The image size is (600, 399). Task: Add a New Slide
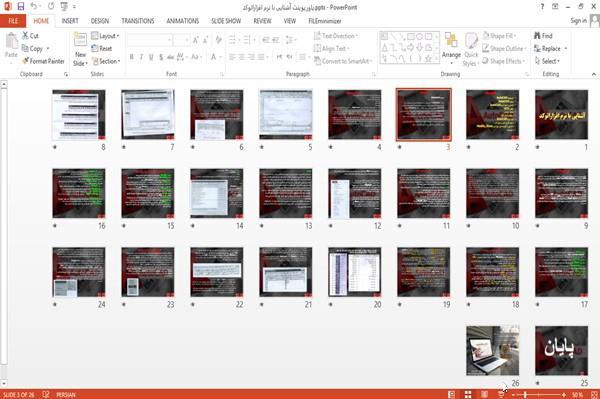(80, 49)
